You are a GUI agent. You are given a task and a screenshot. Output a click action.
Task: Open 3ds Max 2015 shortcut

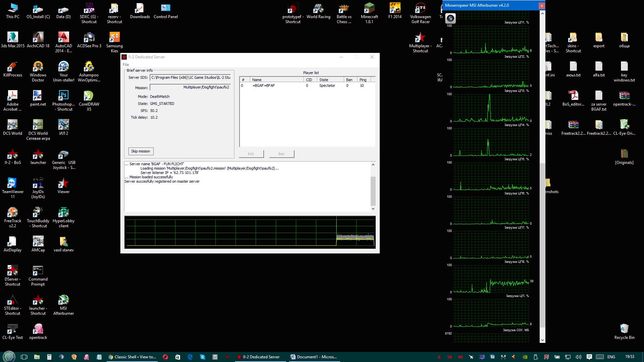[x=12, y=40]
